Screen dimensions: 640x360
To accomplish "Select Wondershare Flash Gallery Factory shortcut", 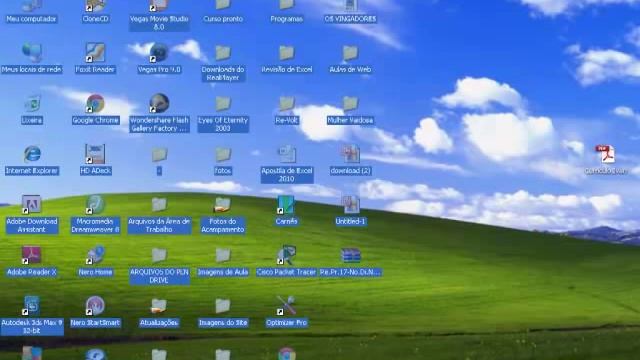I will click(159, 104).
